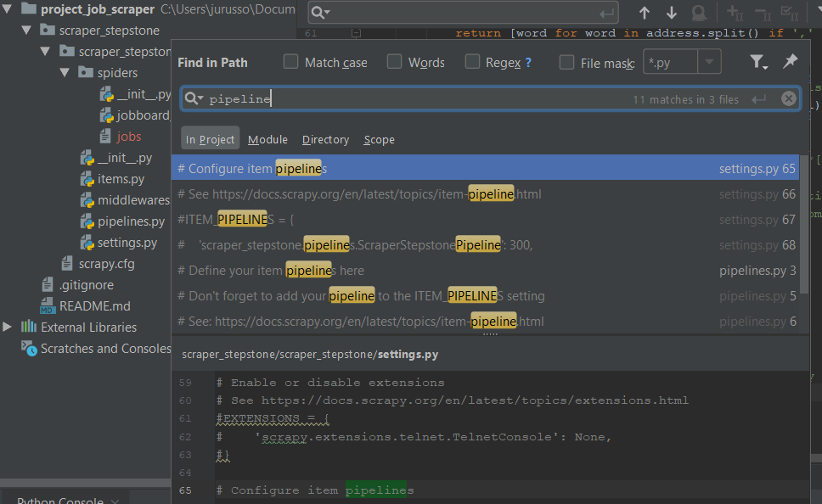
Task: Tick the File mask checkbox
Action: click(x=566, y=62)
